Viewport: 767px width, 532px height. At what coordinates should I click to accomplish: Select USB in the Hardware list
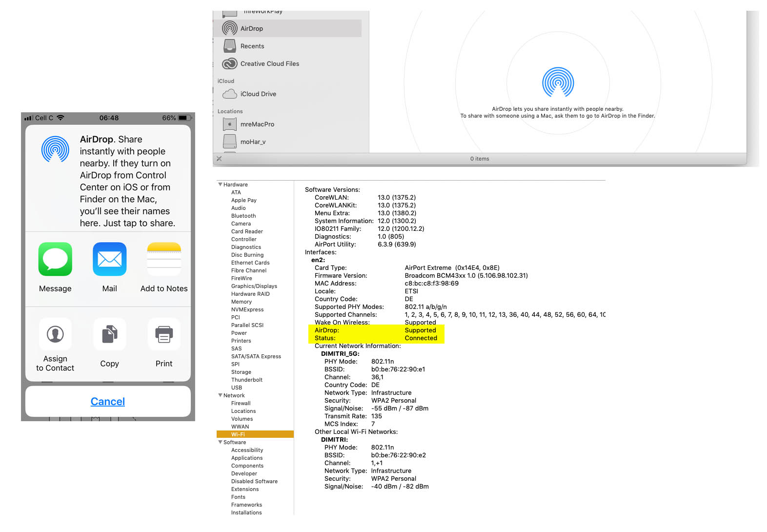[237, 388]
